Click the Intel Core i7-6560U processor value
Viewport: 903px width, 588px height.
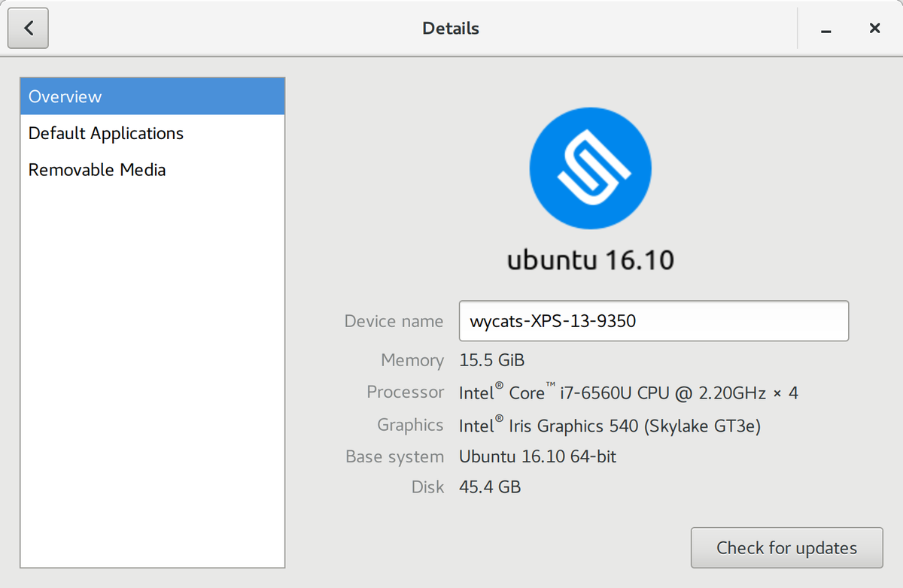[628, 392]
